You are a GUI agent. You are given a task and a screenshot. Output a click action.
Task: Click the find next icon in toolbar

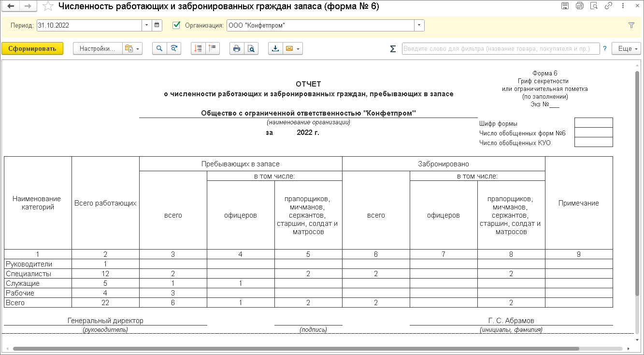pos(174,48)
